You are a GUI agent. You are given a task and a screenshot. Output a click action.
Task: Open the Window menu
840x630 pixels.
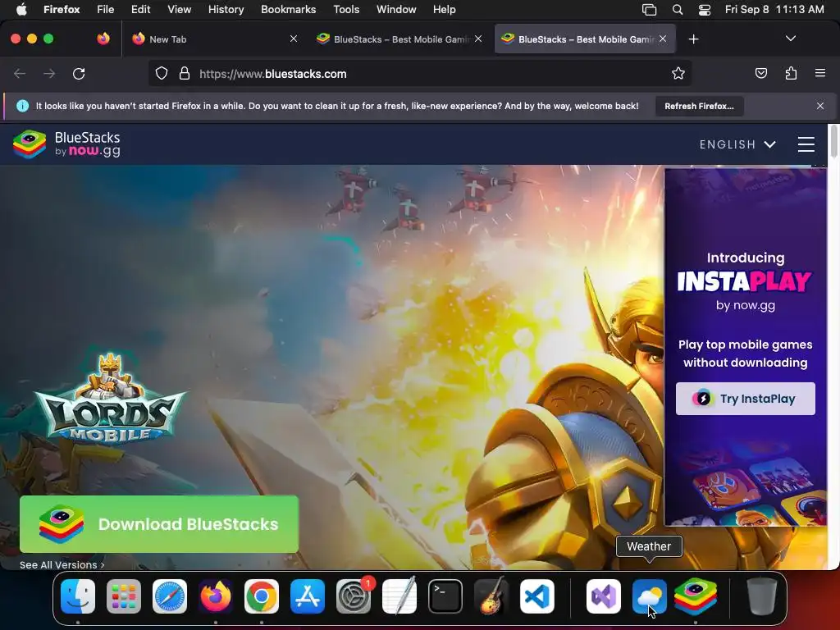coord(396,10)
